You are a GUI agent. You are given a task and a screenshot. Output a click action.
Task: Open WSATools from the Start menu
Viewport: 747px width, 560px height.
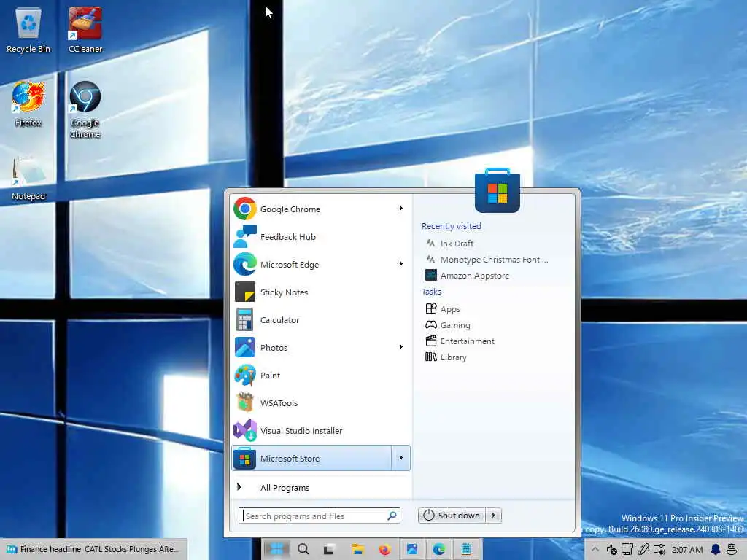pos(321,402)
